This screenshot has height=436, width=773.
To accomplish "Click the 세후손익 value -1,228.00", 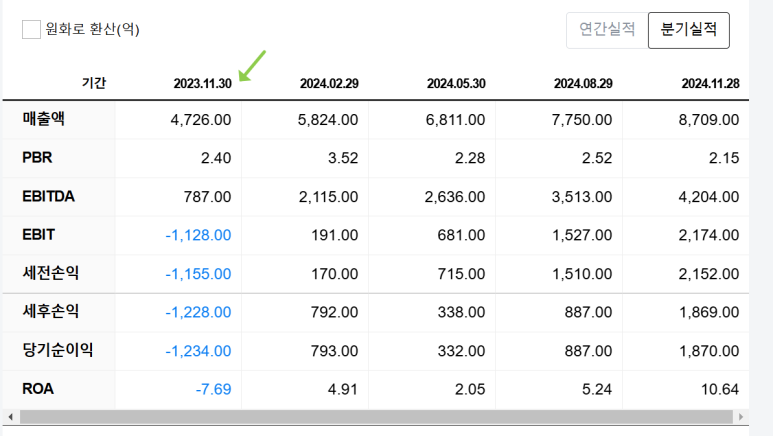I will [x=198, y=312].
